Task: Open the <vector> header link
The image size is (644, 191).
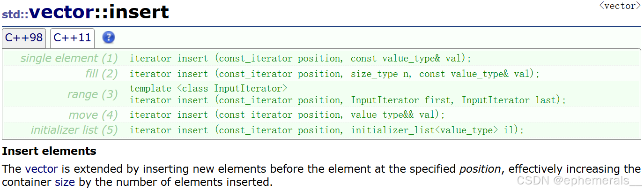Action: point(619,6)
